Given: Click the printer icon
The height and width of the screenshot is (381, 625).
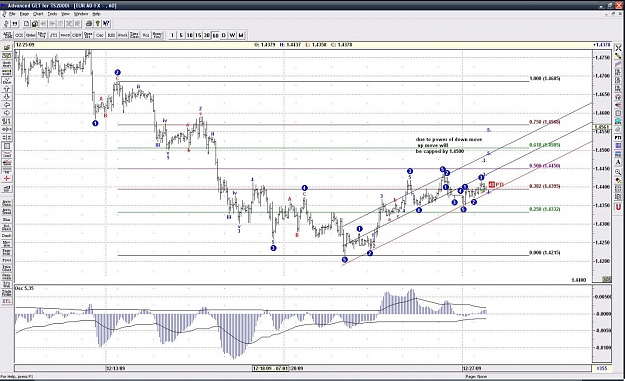Looking at the screenshot, I should [x=89, y=24].
